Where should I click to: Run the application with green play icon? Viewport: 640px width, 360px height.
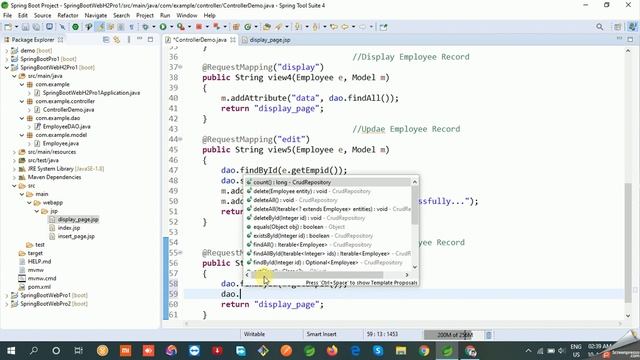tap(163, 27)
